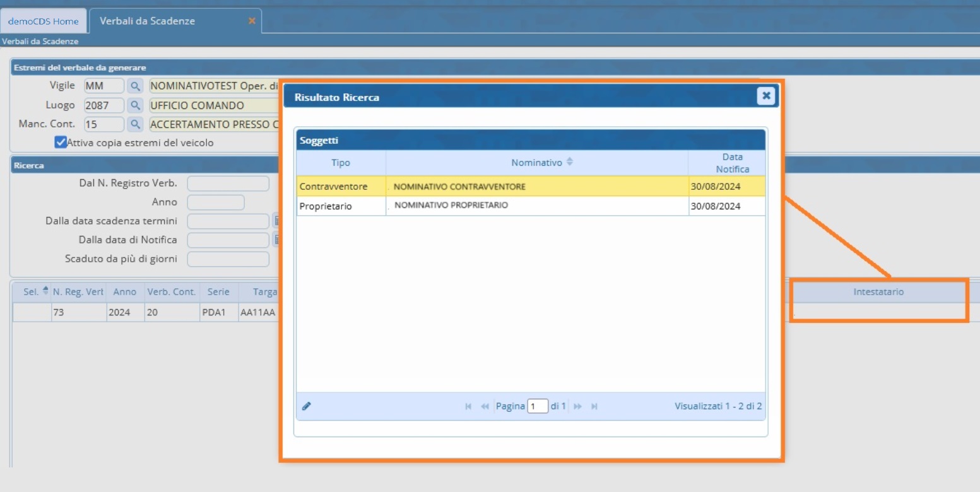Click the pencil edit icon in Soggetti footer
The image size is (980, 492).
click(307, 406)
